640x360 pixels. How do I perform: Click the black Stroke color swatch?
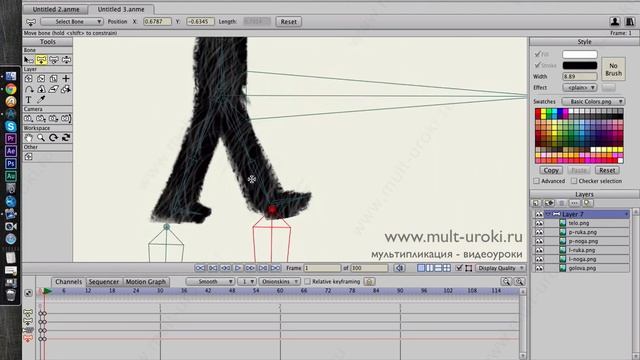[580, 65]
